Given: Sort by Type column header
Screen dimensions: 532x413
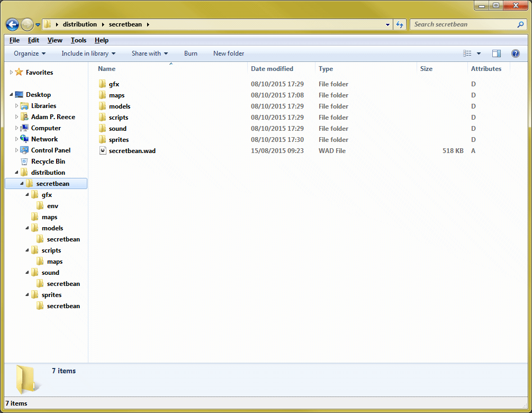Looking at the screenshot, I should (x=366, y=68).
